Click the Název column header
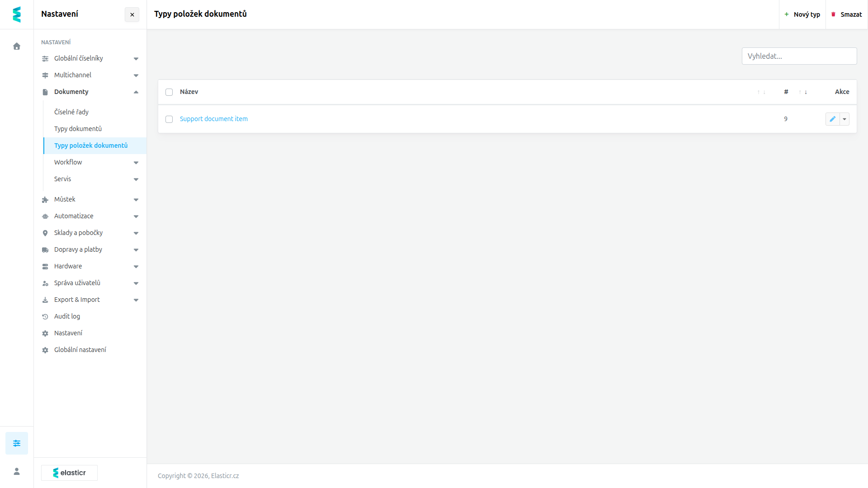868x488 pixels. (189, 92)
